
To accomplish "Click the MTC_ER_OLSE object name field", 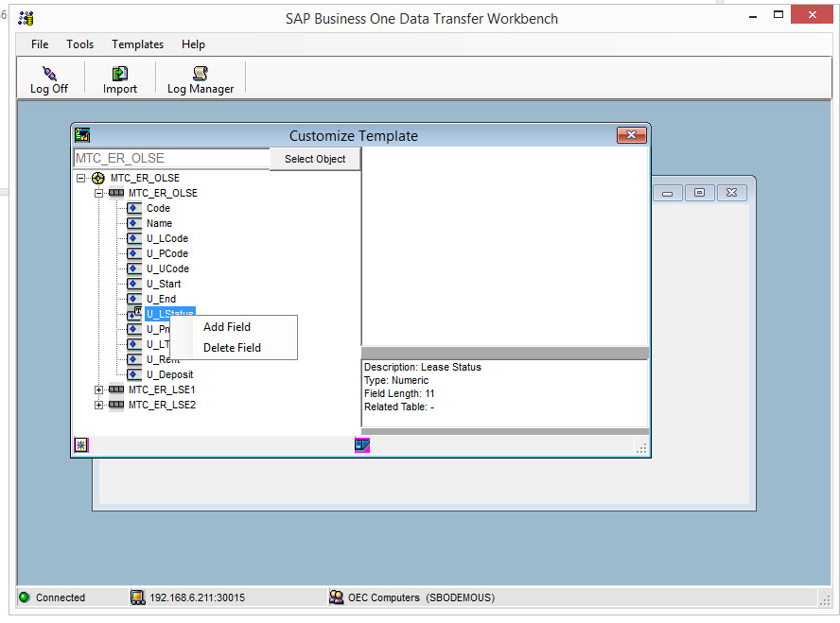I will [171, 159].
